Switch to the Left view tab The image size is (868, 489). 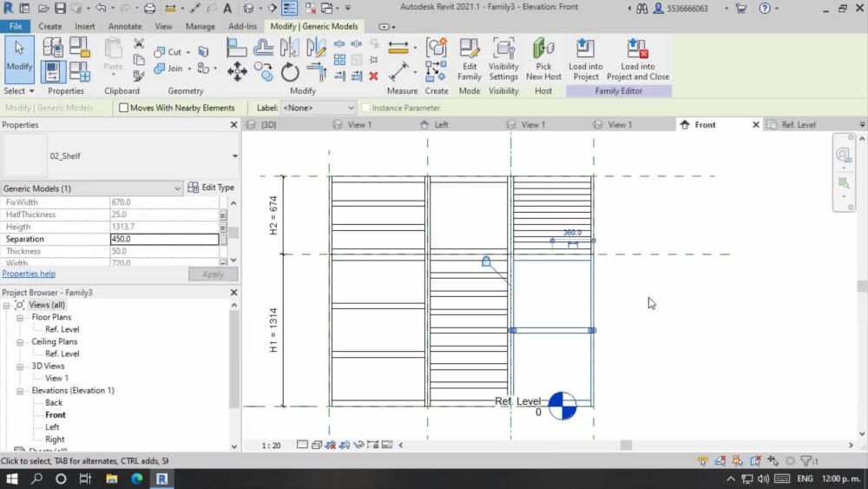[x=441, y=124]
